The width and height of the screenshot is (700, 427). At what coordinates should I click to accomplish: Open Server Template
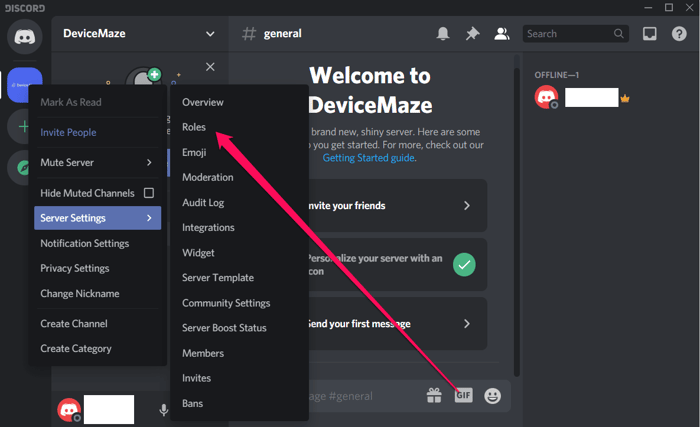click(x=239, y=278)
